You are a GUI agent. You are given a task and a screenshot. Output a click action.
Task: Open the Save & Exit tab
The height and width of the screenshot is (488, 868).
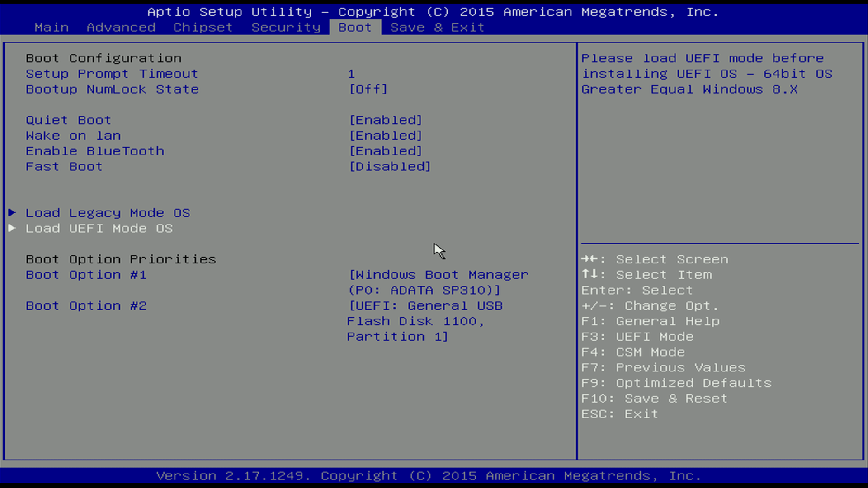437,27
